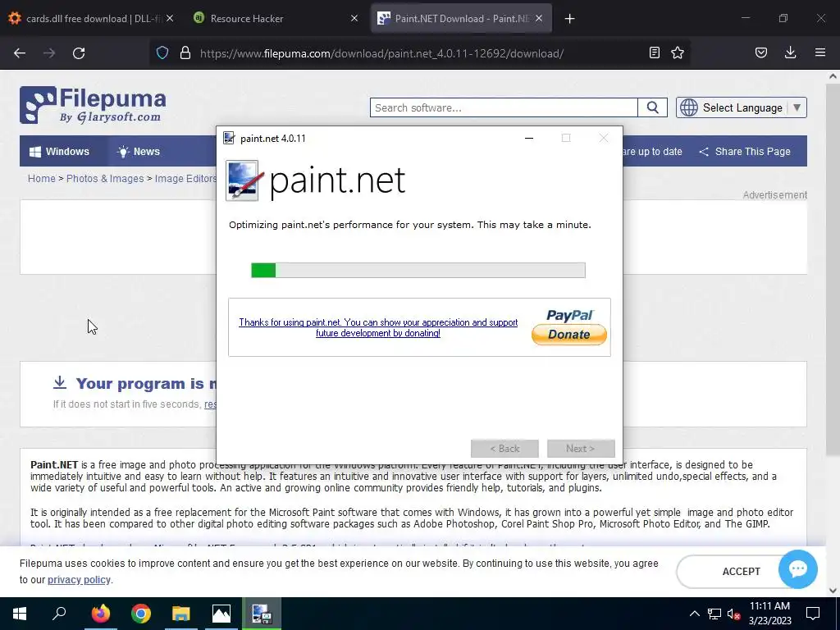Minimize the paint.net installer window

(x=529, y=138)
